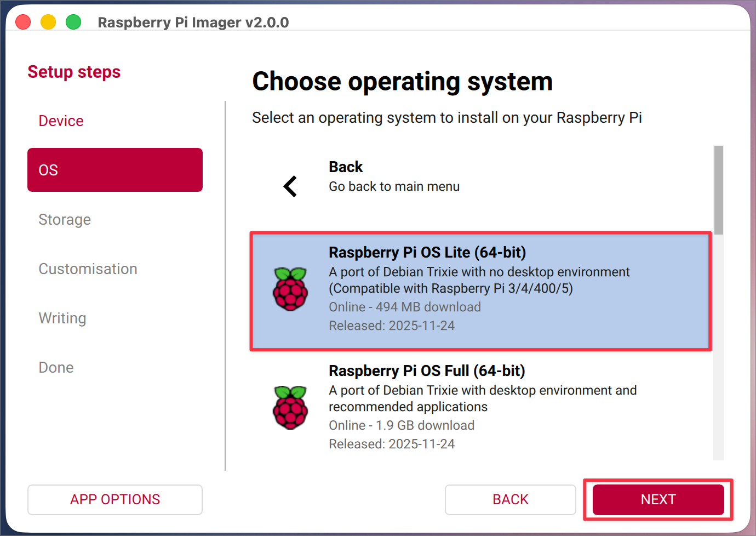The height and width of the screenshot is (536, 756).
Task: Click the Raspberry Pi OS Full raspberry icon
Action: pyautogui.click(x=291, y=407)
